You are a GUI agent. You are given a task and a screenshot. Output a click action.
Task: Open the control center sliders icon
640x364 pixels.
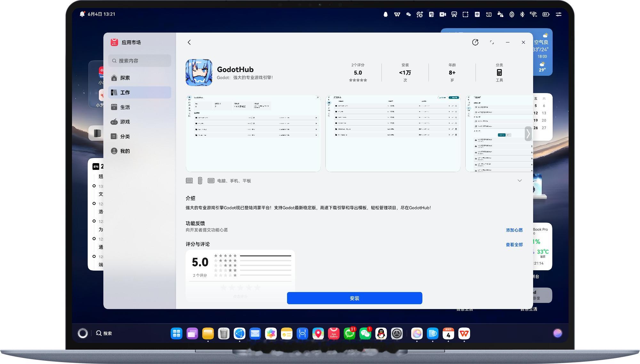click(559, 14)
